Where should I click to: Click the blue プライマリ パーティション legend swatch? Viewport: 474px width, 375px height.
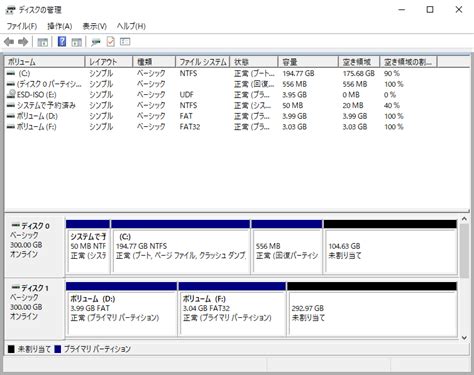coord(58,349)
